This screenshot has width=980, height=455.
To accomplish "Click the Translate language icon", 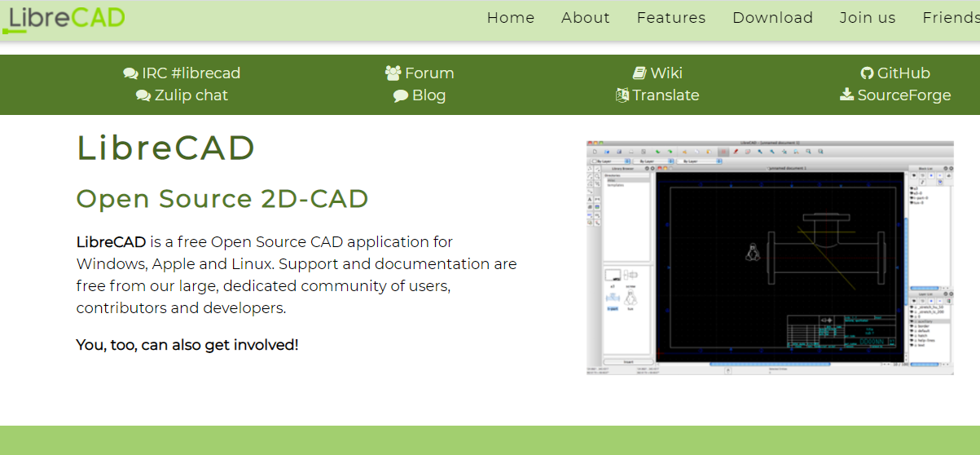I will (622, 95).
